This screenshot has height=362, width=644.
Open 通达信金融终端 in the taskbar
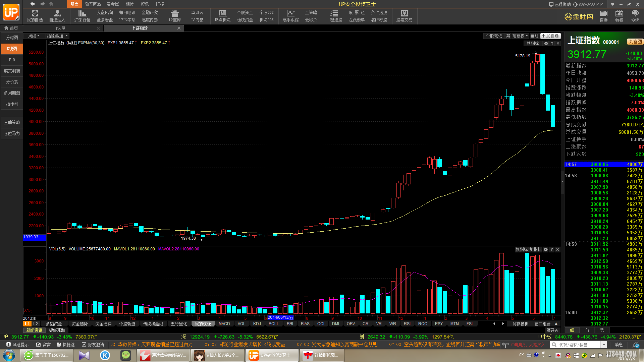click(x=164, y=355)
